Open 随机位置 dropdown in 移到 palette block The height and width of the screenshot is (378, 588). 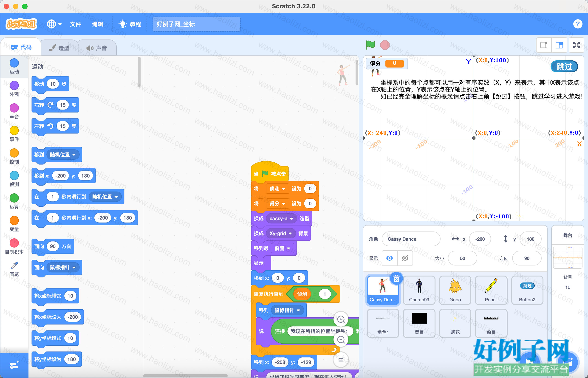point(63,155)
